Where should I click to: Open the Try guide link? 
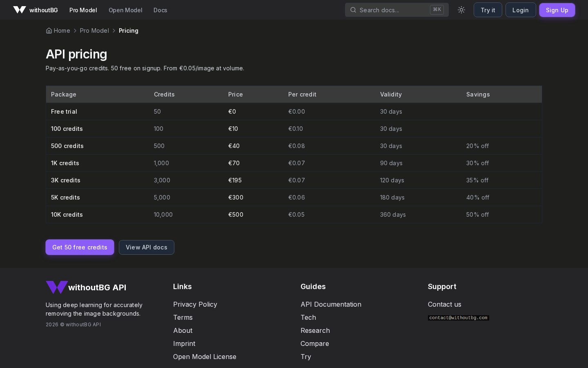[306, 357]
